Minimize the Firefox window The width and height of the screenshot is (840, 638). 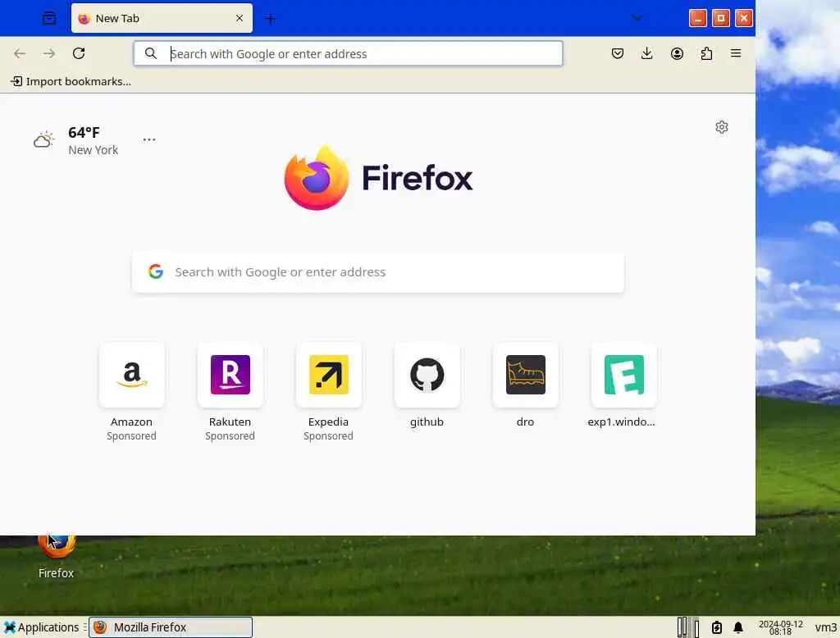coord(697,18)
